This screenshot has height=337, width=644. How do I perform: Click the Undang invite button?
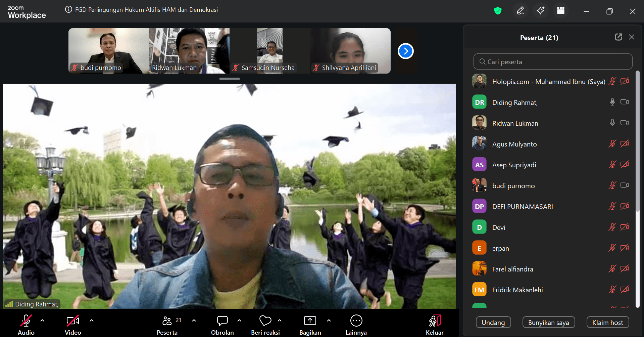click(x=493, y=323)
